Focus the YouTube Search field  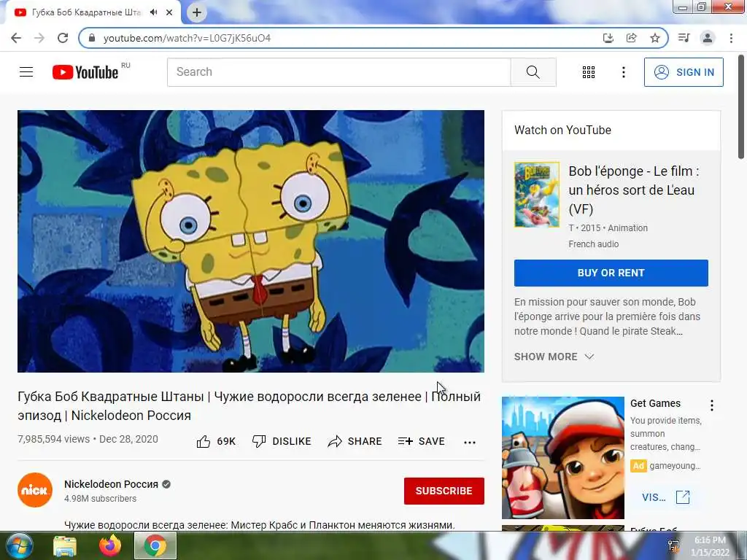tap(338, 72)
